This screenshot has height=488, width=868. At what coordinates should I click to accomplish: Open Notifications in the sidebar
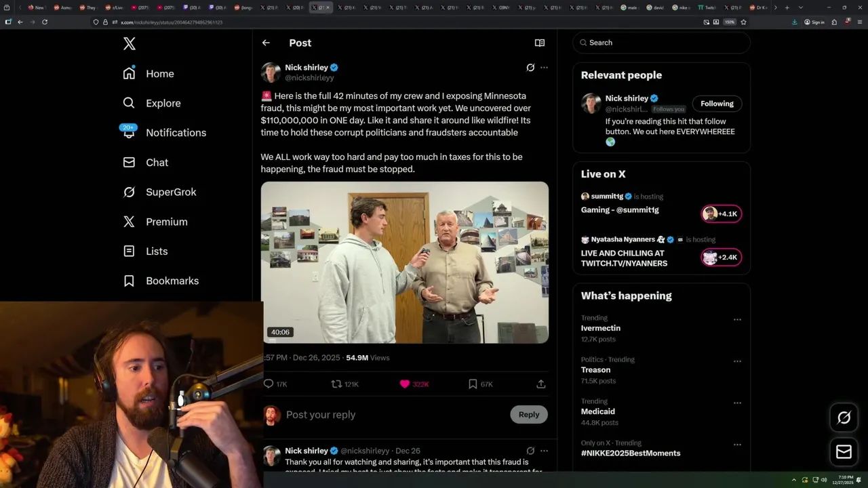tap(164, 132)
